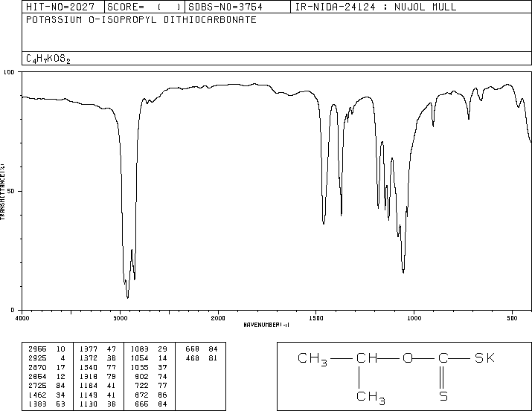Select the IR-NIDA-24124 : NUJOL MULL label
532x411 pixels.
(x=376, y=7)
